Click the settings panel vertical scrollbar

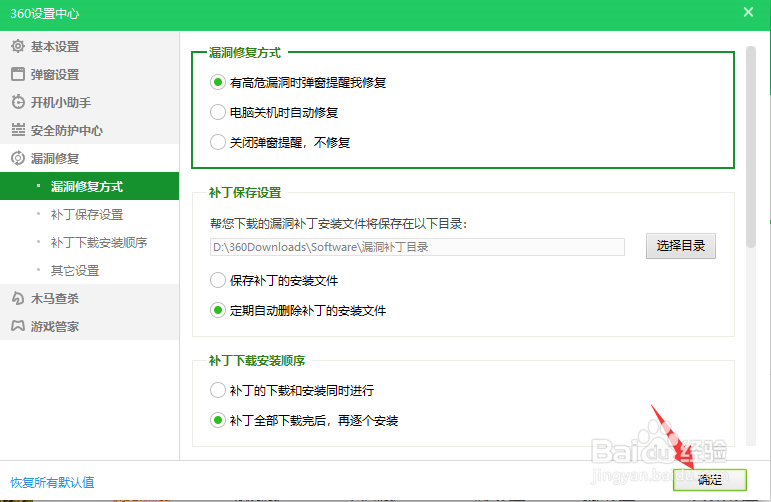pyautogui.click(x=750, y=147)
